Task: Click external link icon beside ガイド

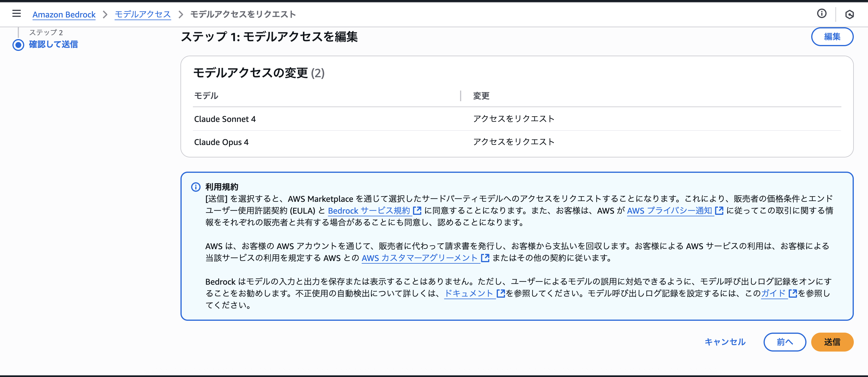Action: 793,293
